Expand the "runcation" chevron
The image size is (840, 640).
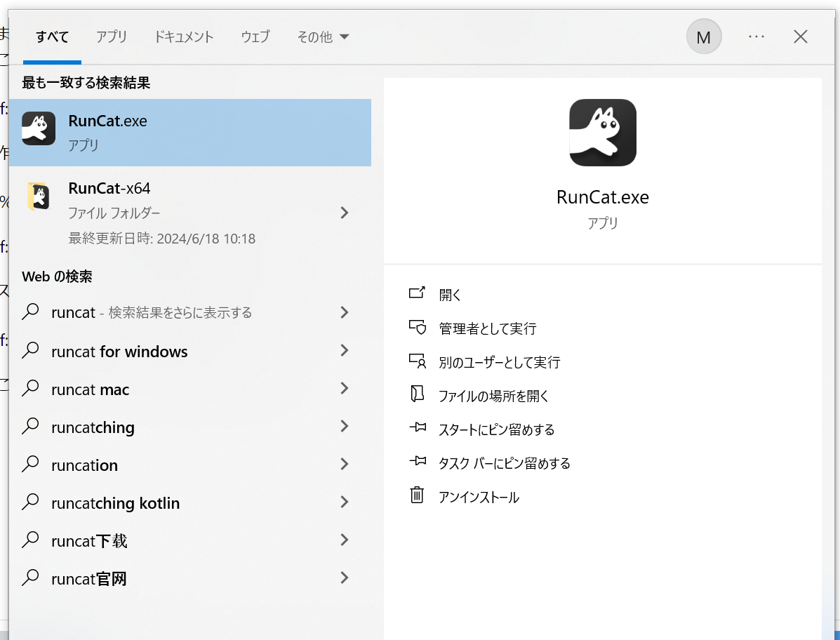(x=345, y=465)
